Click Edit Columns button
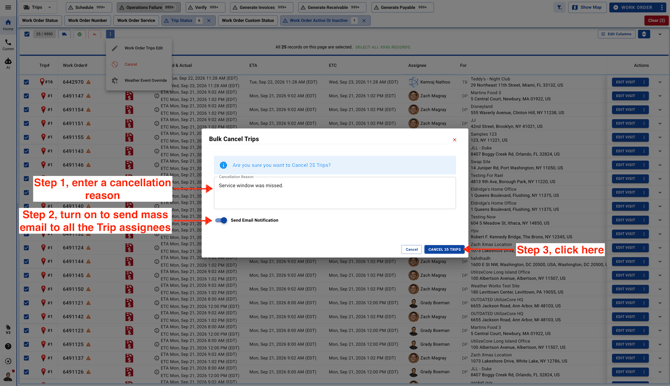Viewport: 670px width, 386px height. pos(616,34)
